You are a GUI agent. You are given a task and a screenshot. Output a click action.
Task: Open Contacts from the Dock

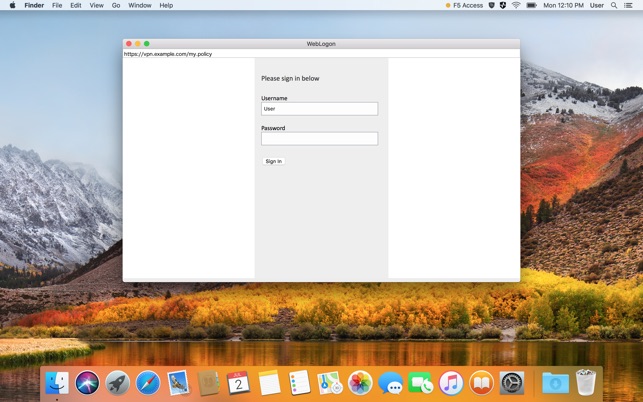(x=208, y=383)
